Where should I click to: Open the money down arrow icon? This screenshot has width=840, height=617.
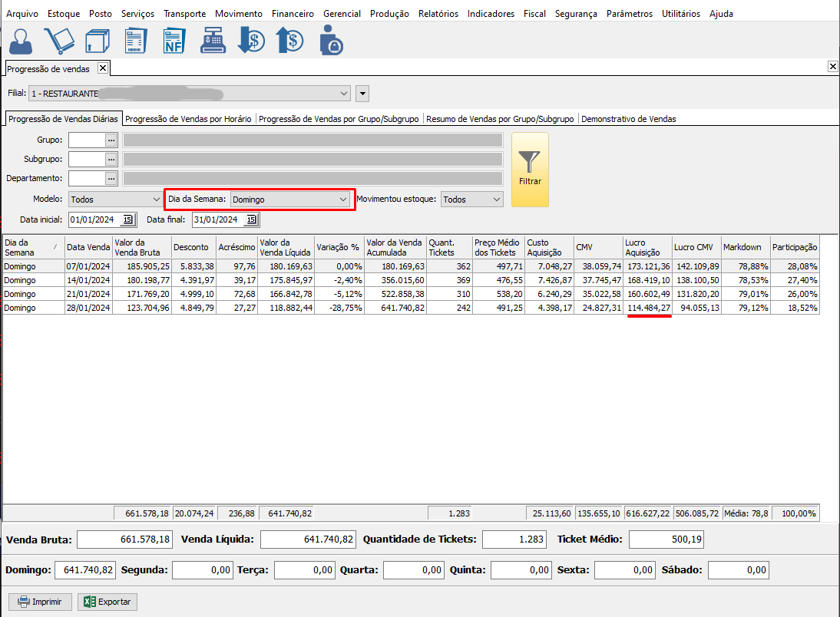[251, 40]
